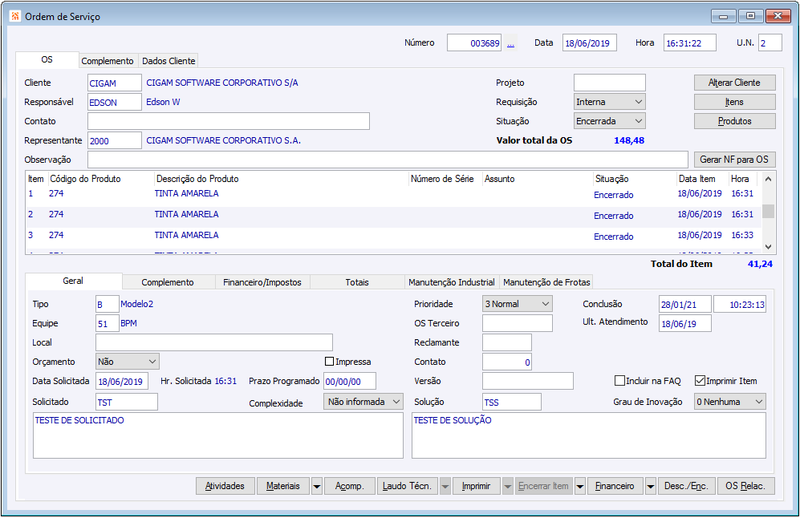
Task: Open the arrow menu beside Materiais
Action: click(x=316, y=486)
